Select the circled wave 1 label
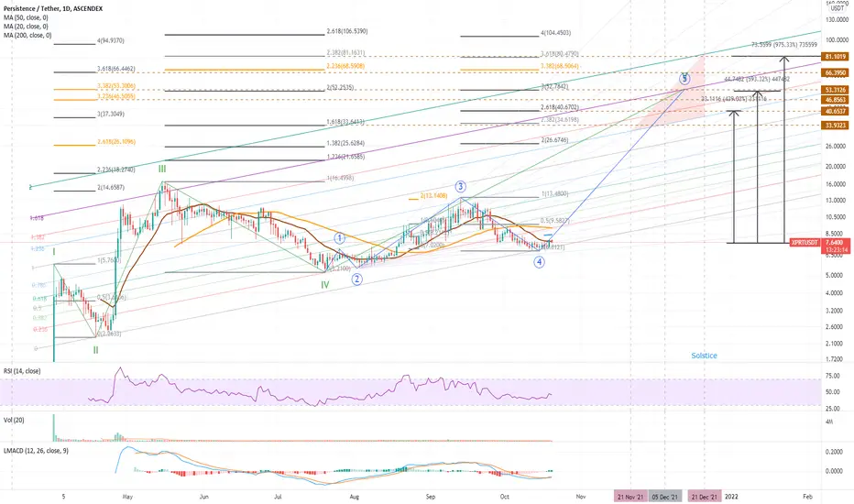This screenshot has width=854, height=504. [340, 238]
